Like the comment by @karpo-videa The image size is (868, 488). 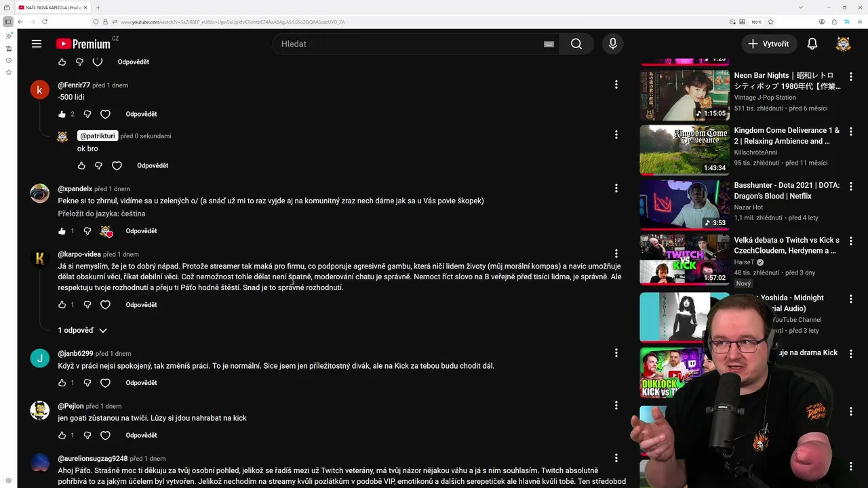62,305
